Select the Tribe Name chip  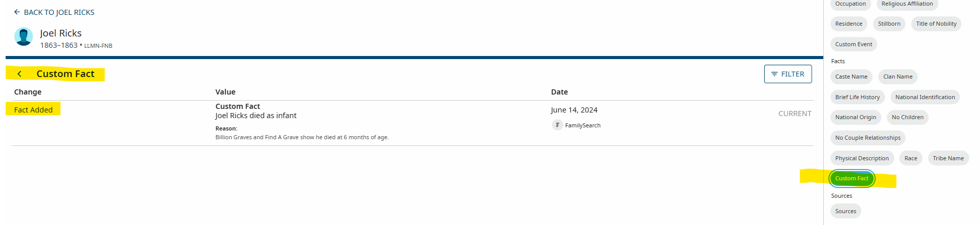948,158
